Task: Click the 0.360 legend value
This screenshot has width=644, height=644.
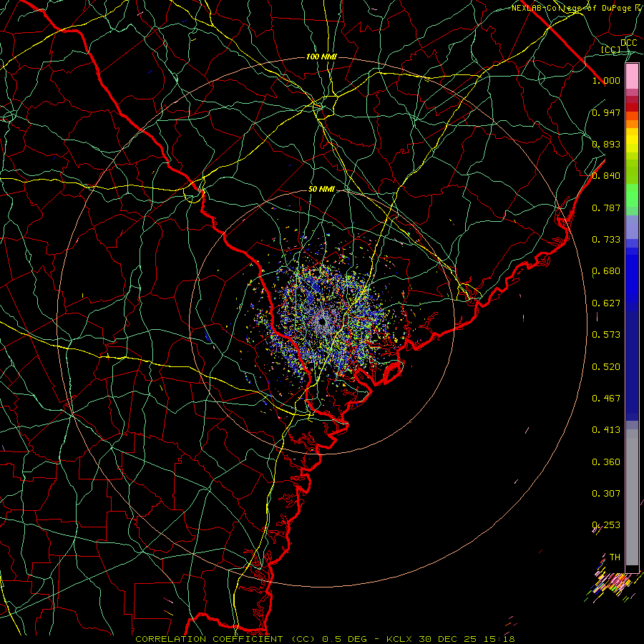Action: 606,462
